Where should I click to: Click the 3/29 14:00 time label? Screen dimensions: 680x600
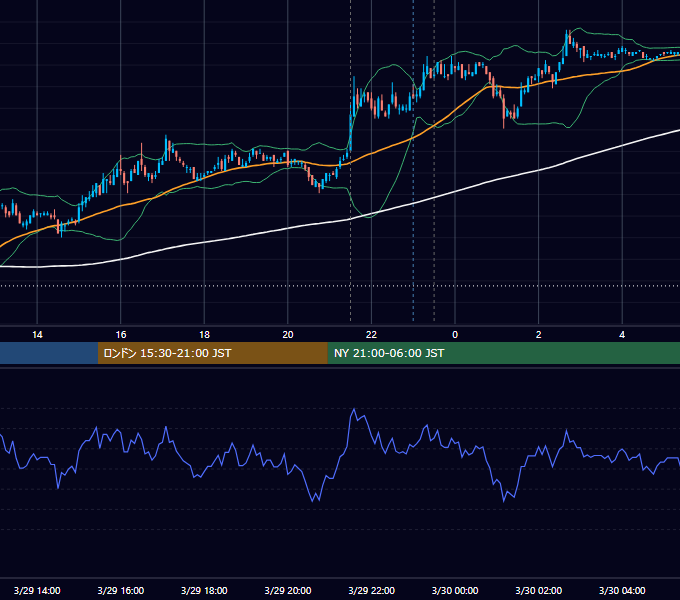(x=37, y=590)
